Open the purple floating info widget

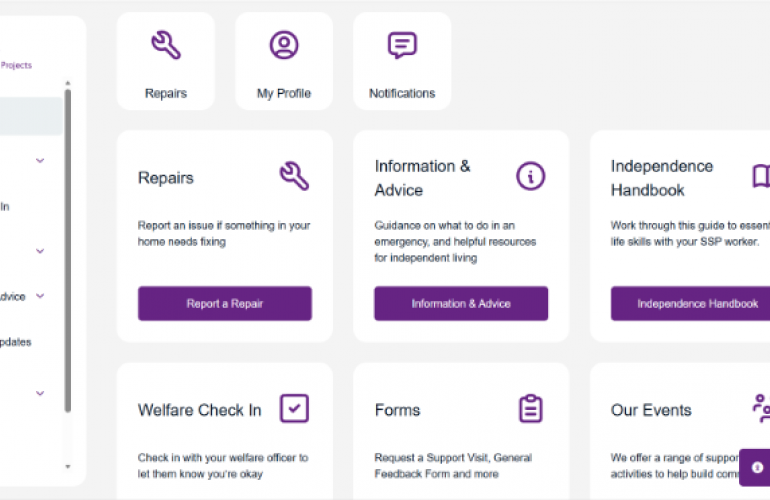tap(757, 467)
